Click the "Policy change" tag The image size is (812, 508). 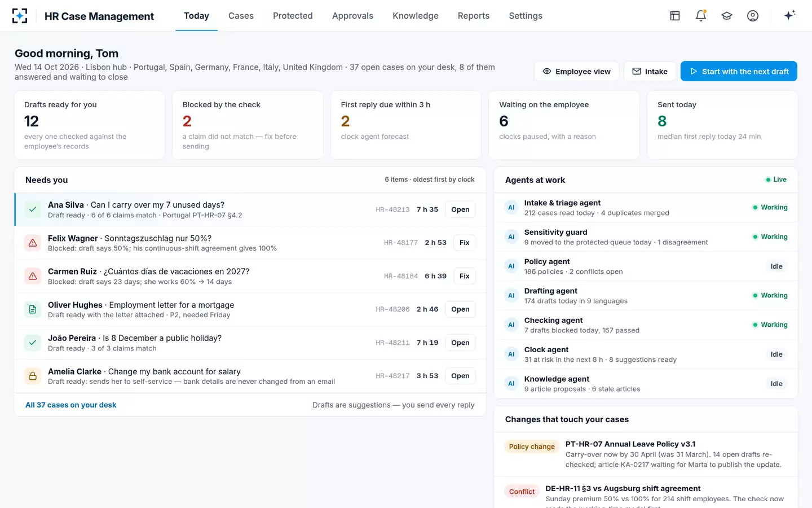point(532,446)
